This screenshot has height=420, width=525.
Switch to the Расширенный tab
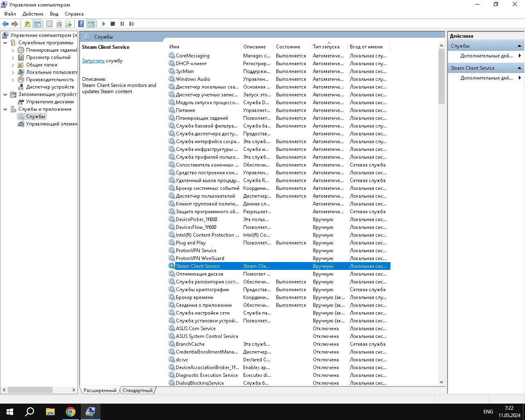coord(100,390)
